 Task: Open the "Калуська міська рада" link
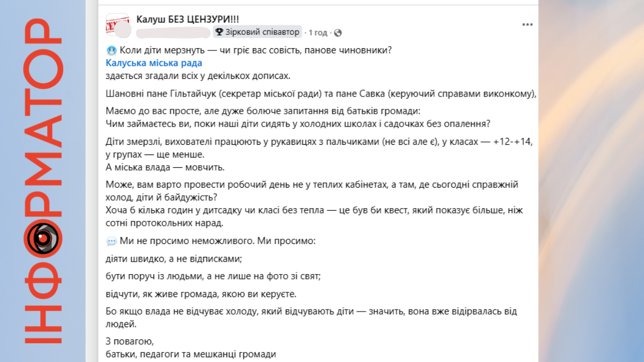click(153, 63)
